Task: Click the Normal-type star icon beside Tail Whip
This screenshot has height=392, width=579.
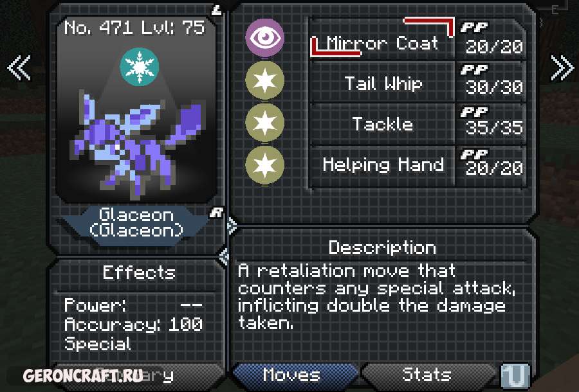Action: [x=265, y=80]
